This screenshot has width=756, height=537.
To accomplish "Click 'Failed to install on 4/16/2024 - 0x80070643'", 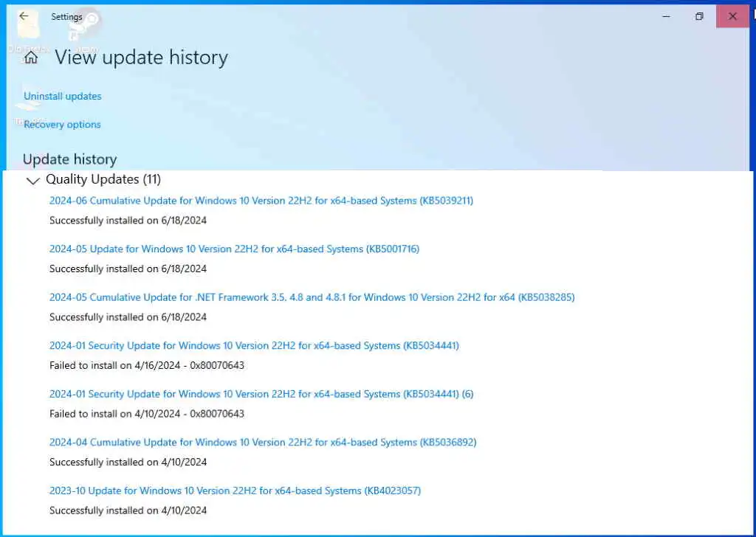I will [x=147, y=366].
